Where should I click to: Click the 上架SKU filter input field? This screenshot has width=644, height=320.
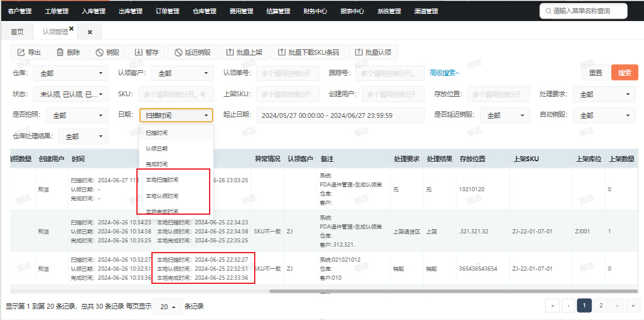(x=288, y=94)
